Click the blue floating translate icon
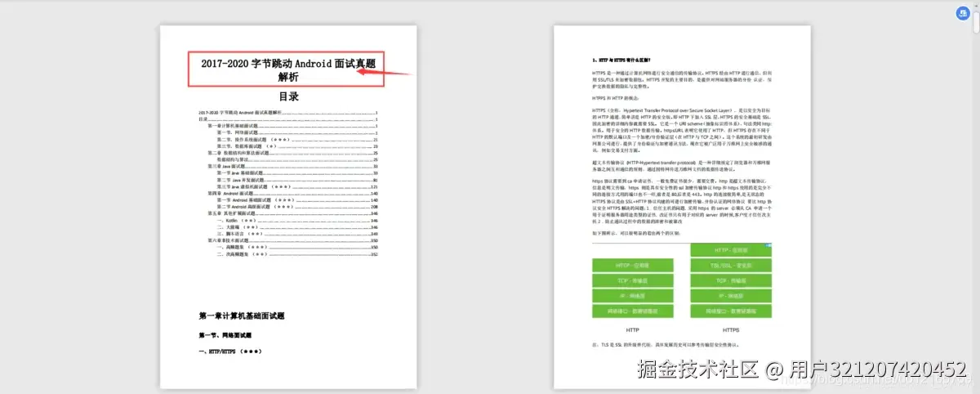The width and height of the screenshot is (980, 394). pyautogui.click(x=963, y=13)
